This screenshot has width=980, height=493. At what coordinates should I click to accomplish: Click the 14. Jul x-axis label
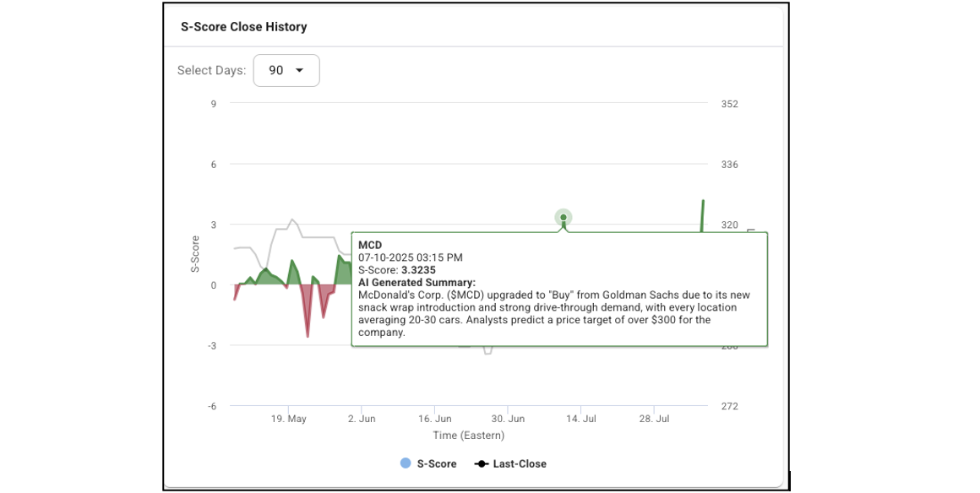(x=581, y=419)
